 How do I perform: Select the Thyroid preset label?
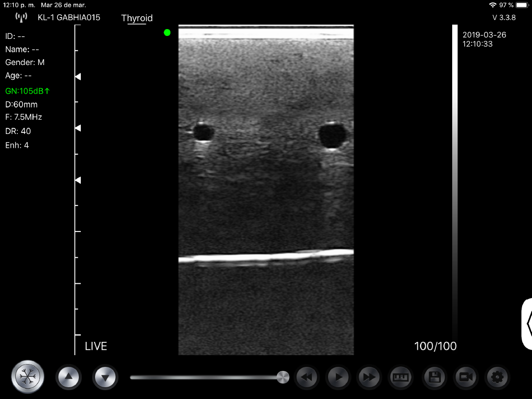137,18
